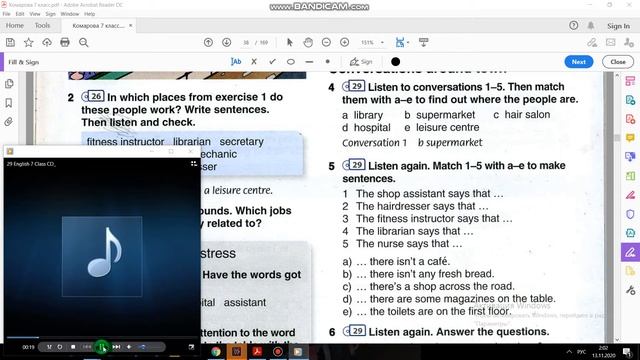Select the checkmark annotation tool
This screenshot has width=640, height=360.
pos(272,62)
